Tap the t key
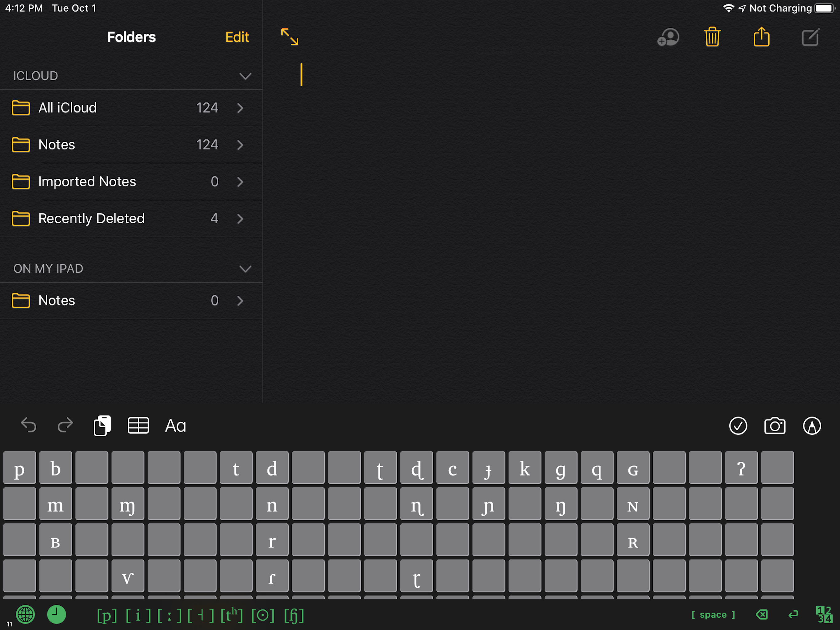This screenshot has height=630, width=840. pyautogui.click(x=236, y=468)
